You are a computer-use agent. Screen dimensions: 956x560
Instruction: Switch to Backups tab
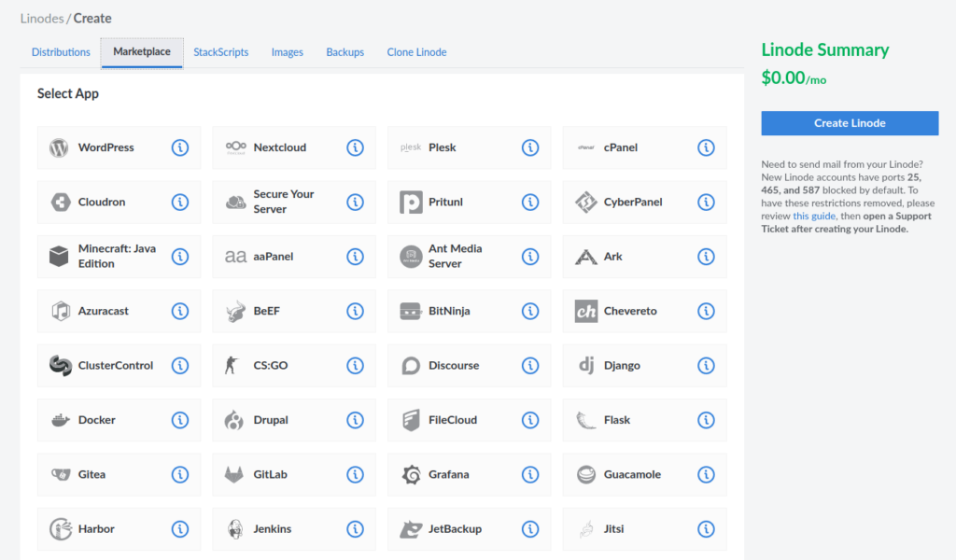[x=345, y=52]
